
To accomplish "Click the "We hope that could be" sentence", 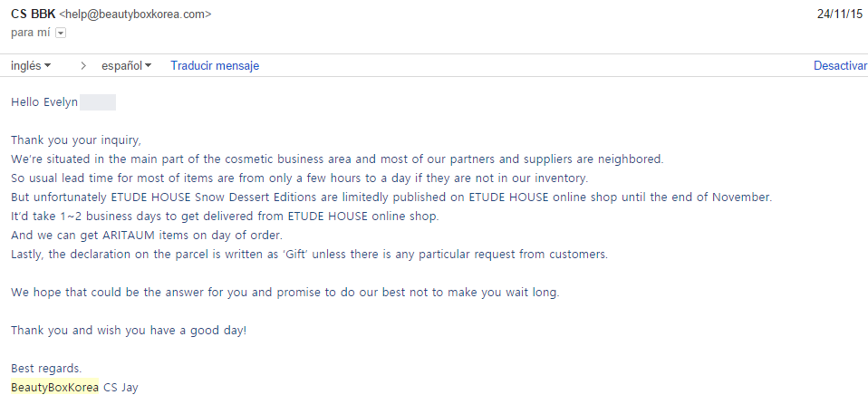I will pyautogui.click(x=286, y=293).
